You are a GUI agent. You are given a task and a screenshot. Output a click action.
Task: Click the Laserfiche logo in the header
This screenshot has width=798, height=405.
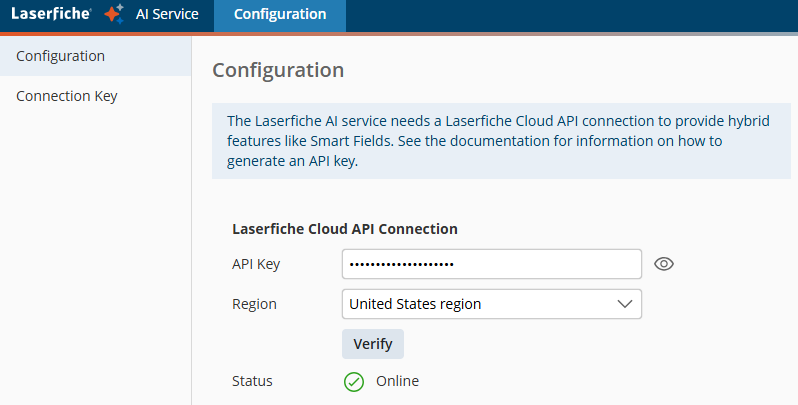click(51, 14)
